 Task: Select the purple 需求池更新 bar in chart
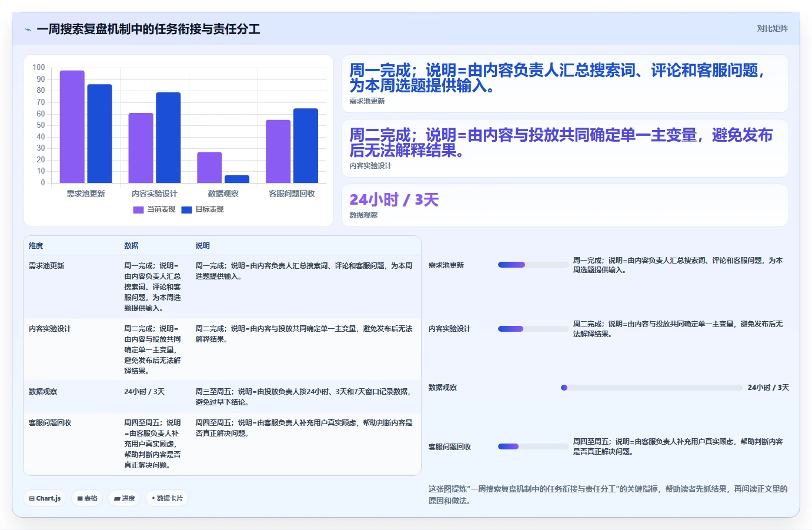(72, 126)
